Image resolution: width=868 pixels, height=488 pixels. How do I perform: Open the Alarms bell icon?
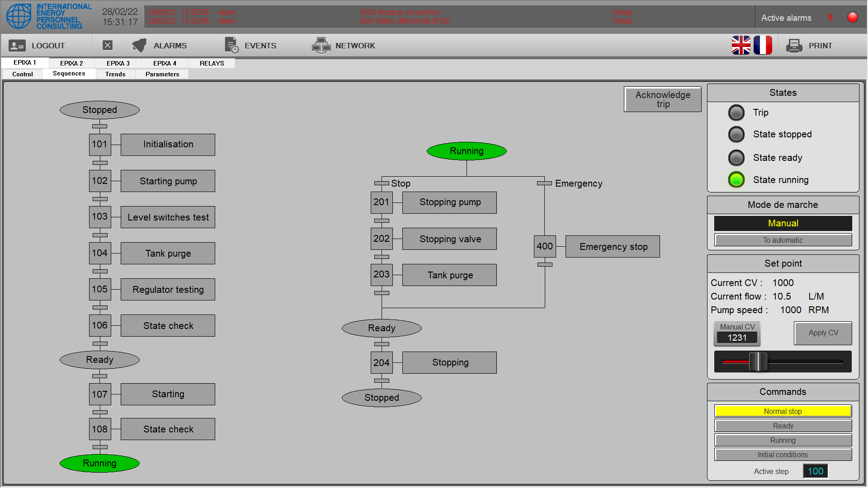coord(139,45)
